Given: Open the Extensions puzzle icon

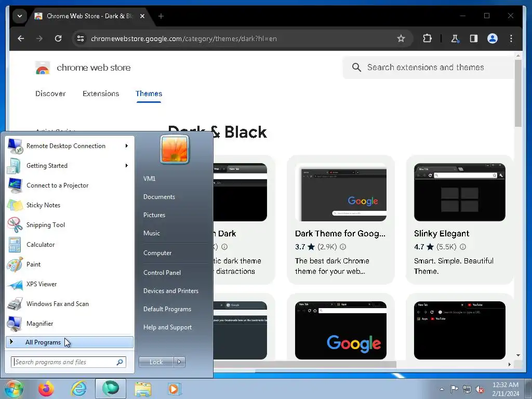Looking at the screenshot, I should click(427, 38).
